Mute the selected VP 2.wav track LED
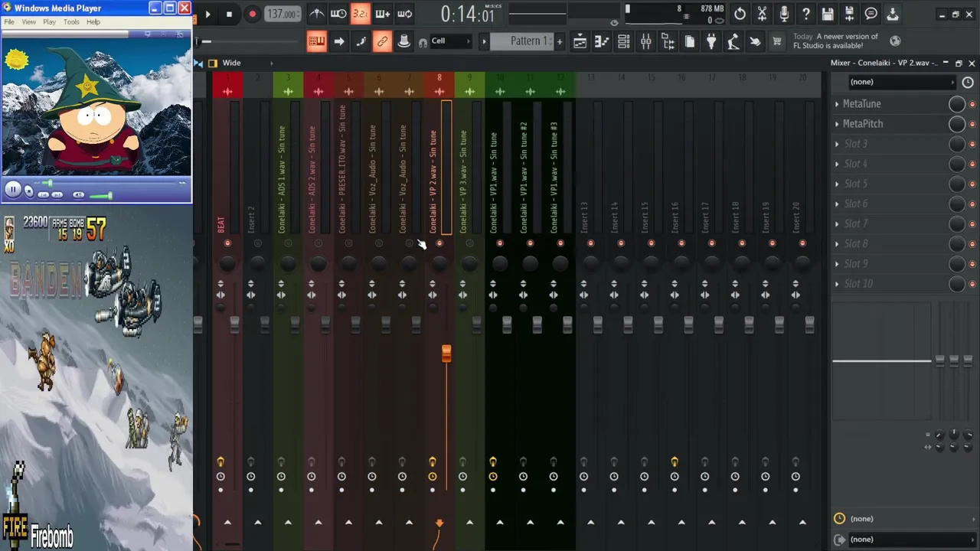 click(x=439, y=243)
